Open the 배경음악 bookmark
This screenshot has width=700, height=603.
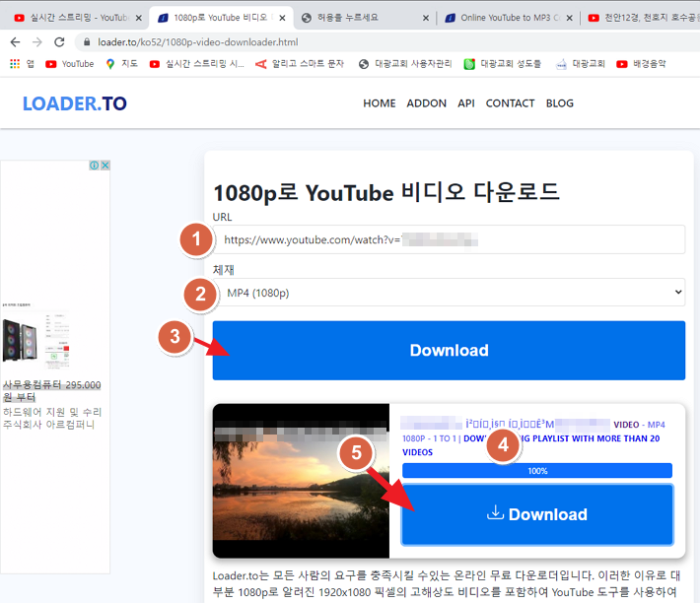pyautogui.click(x=641, y=64)
